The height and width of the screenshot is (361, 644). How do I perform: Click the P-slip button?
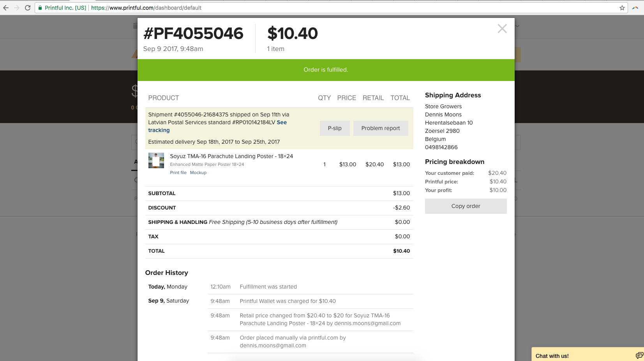[335, 128]
